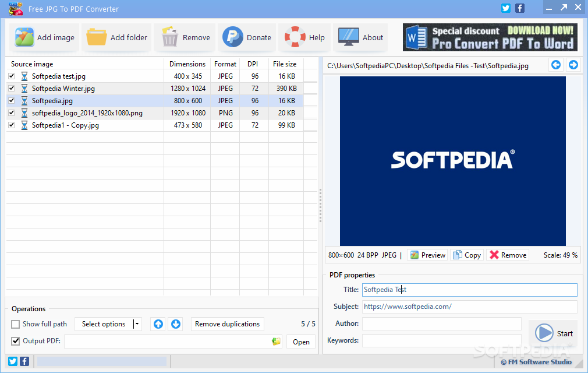The height and width of the screenshot is (373, 588).
Task: Click the Copy button below the image
Action: click(x=467, y=255)
